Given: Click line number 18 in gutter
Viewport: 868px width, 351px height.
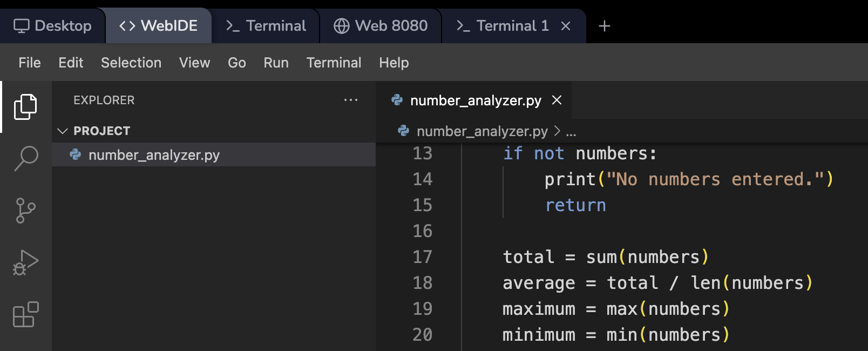Looking at the screenshot, I should point(423,283).
